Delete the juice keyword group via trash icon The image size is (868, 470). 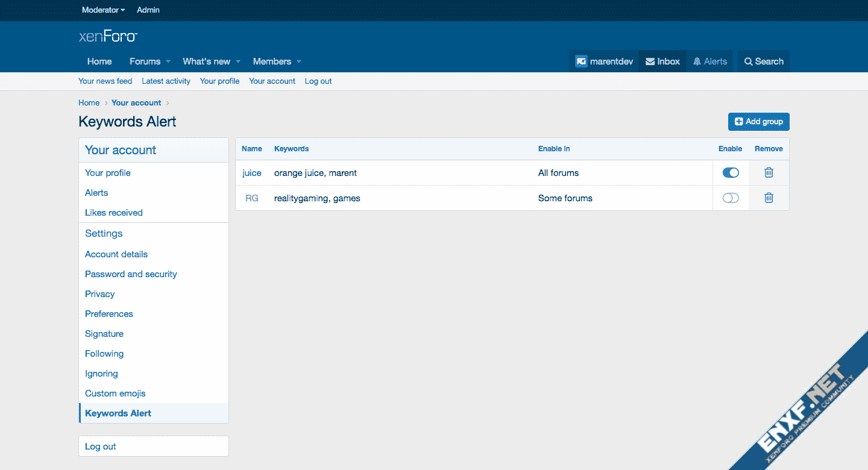click(x=769, y=173)
